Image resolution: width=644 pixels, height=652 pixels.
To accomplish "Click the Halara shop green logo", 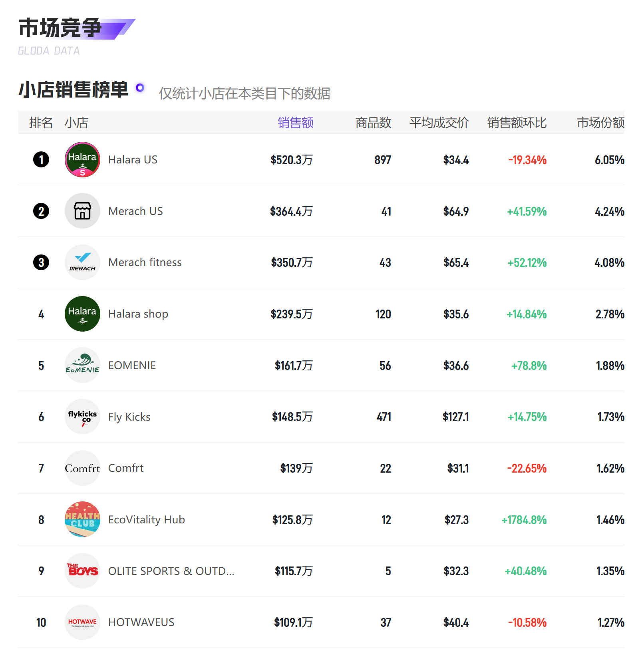I will [82, 314].
